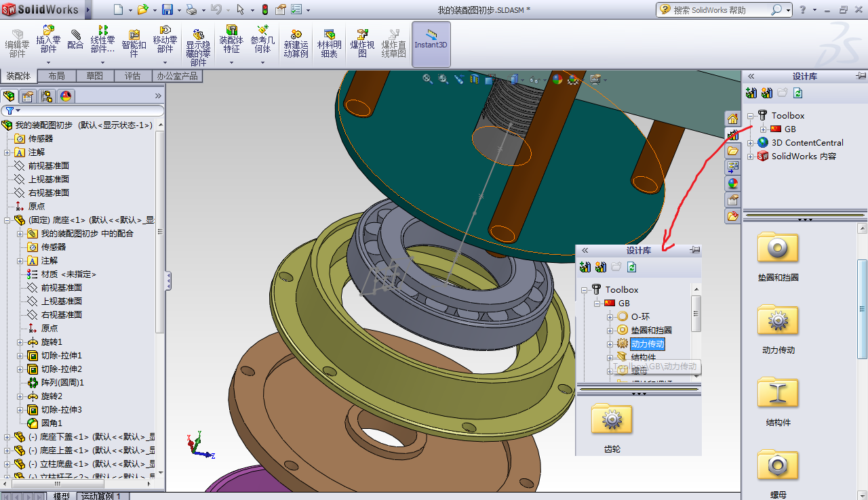Open the dropdown arrow under 插入零部件
The image size is (868, 500).
coord(48,62)
